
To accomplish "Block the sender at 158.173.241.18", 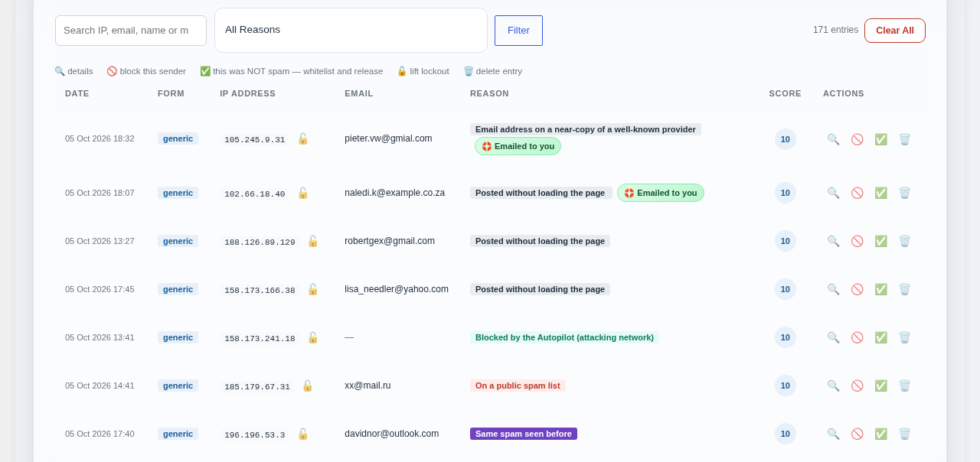I will (x=857, y=337).
